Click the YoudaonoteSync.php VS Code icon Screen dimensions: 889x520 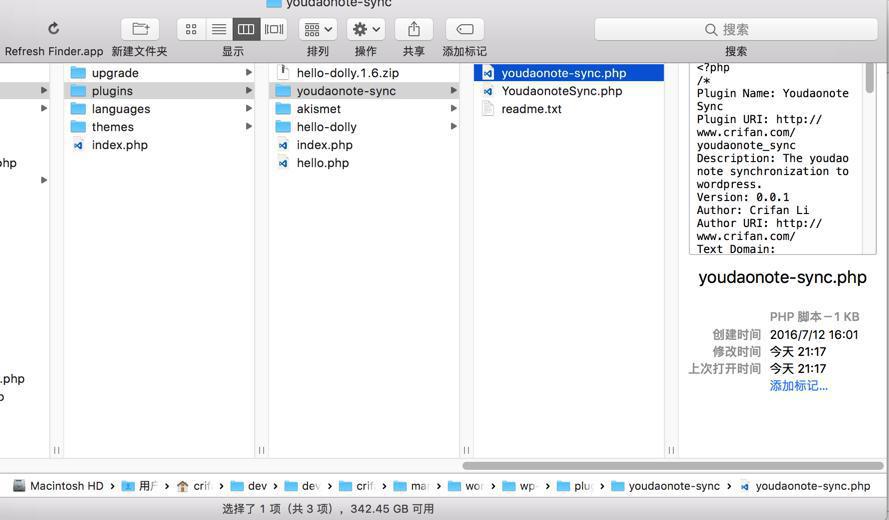(x=488, y=91)
